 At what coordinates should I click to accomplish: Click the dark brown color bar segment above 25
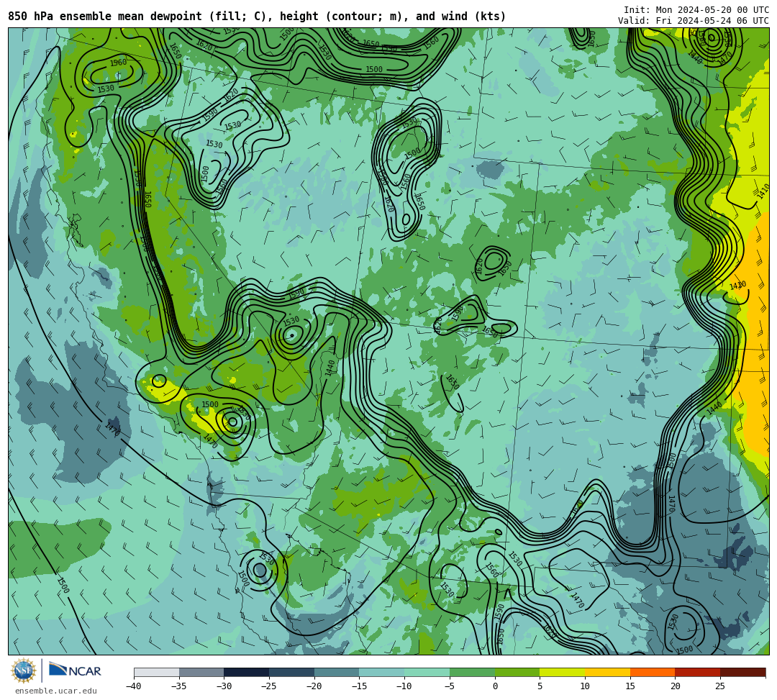pos(742,672)
